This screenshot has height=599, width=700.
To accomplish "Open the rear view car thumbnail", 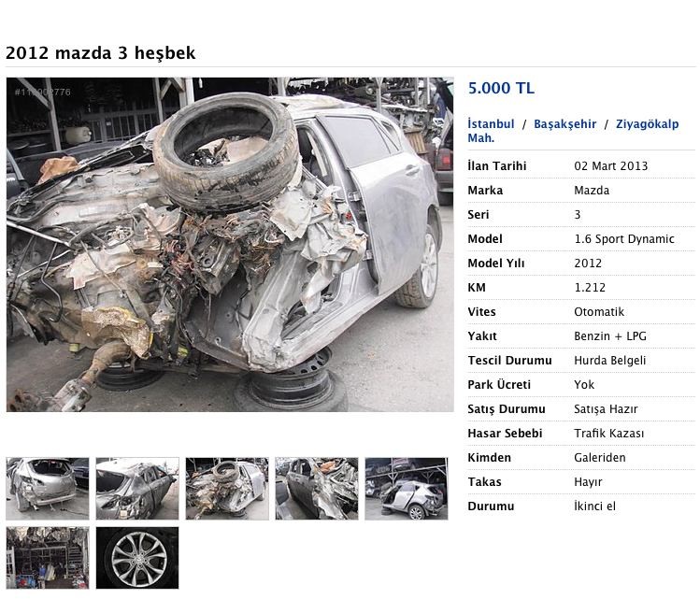I will (48, 489).
